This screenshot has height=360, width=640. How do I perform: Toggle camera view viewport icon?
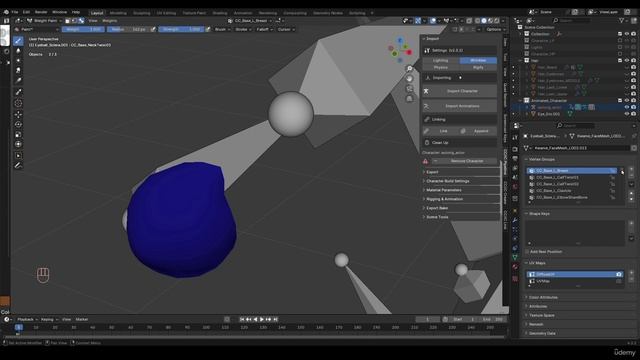point(409,89)
